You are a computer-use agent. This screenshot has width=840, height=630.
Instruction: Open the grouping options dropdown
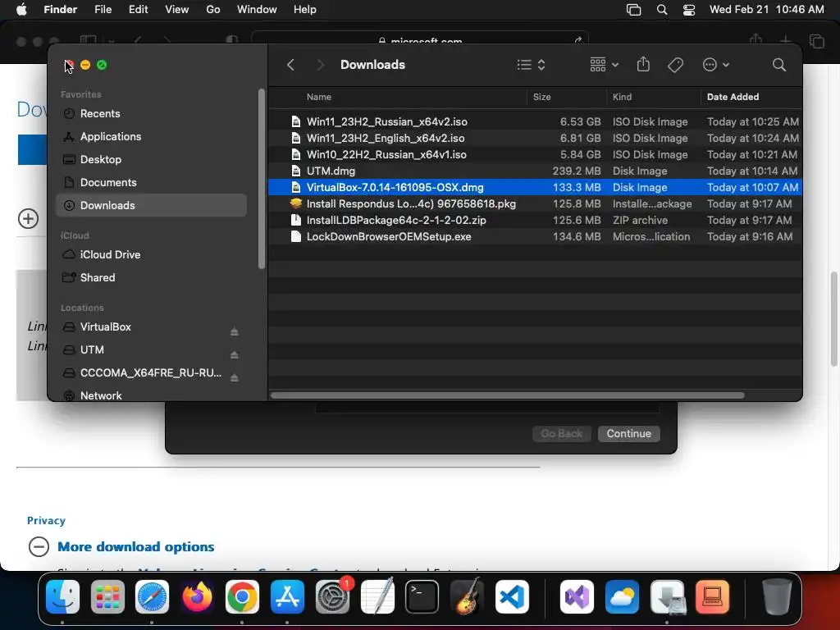[x=604, y=65]
